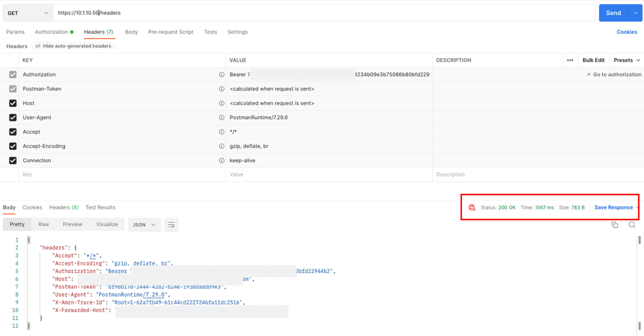The width and height of the screenshot is (644, 336).
Task: Open the GET method dropdown
Action: [28, 13]
